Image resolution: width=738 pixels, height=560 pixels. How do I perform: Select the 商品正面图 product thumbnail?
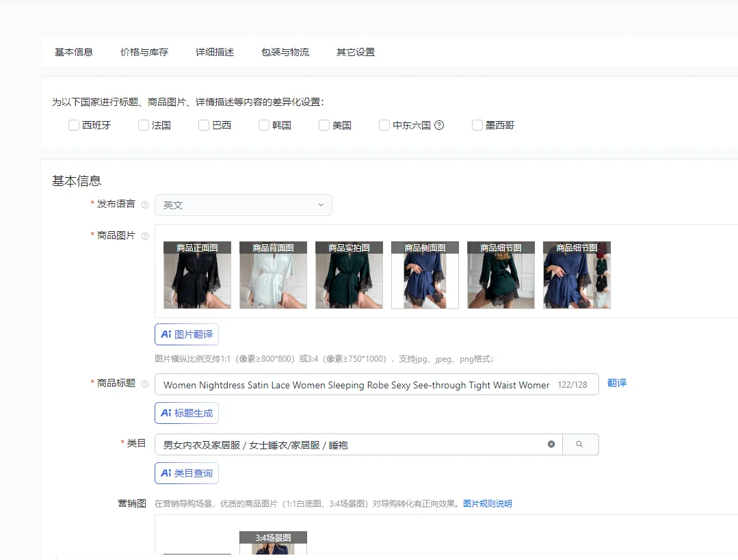pos(197,276)
